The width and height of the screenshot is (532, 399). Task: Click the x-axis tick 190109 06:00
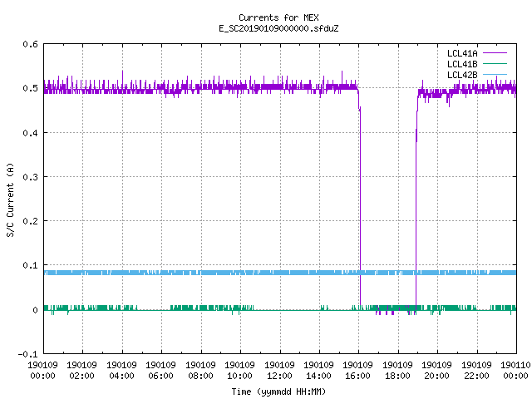[x=160, y=371]
